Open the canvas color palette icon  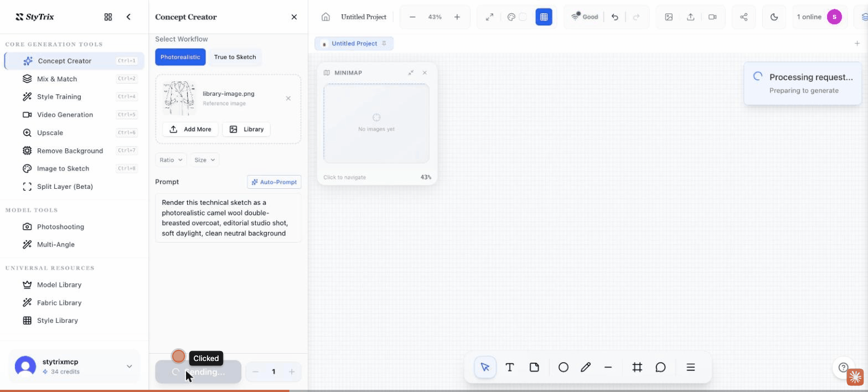coord(512,17)
